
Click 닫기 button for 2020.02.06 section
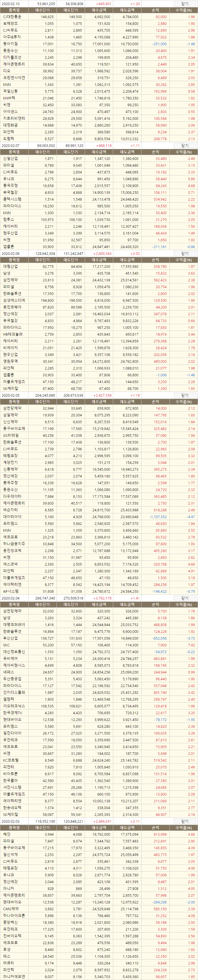(x=184, y=253)
